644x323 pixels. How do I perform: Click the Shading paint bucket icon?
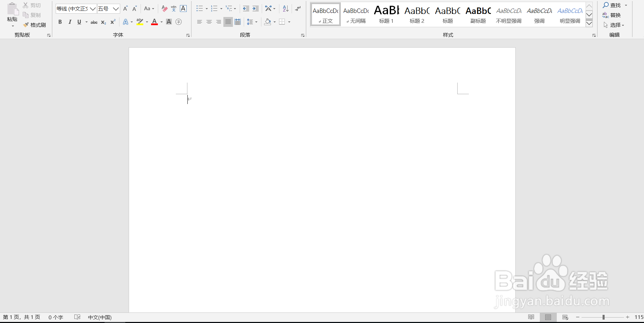pos(268,22)
